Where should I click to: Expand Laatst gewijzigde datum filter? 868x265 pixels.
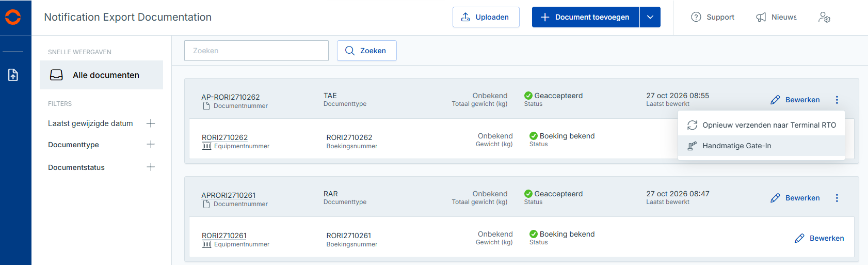[x=151, y=123]
